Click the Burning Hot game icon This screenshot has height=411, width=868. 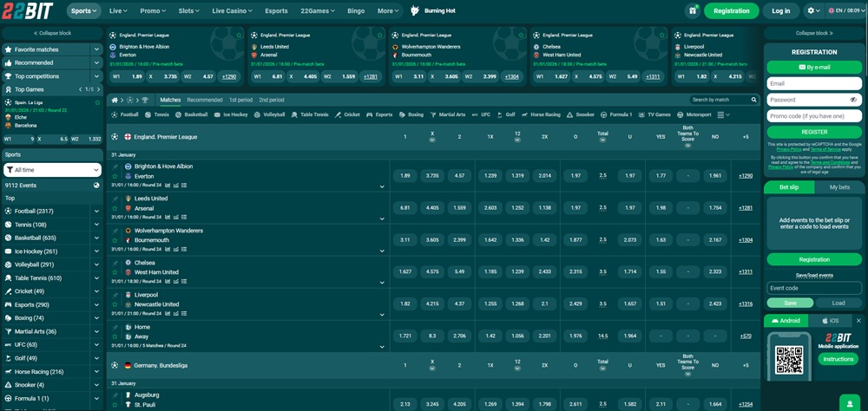(x=415, y=10)
